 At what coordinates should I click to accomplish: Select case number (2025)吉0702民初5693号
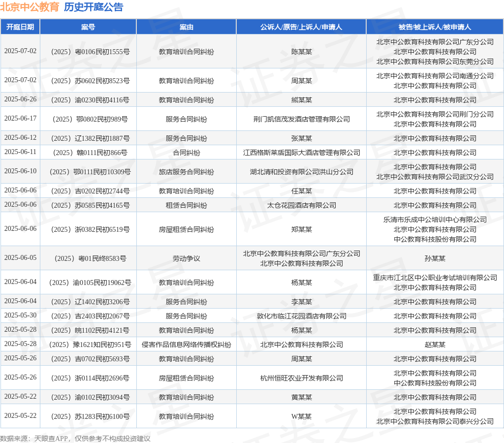point(90,359)
